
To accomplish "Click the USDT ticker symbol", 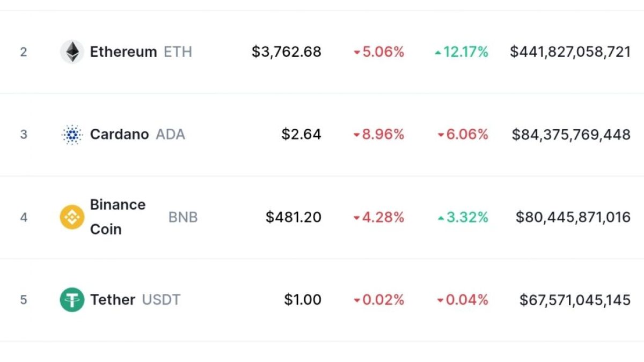I will coord(161,300).
